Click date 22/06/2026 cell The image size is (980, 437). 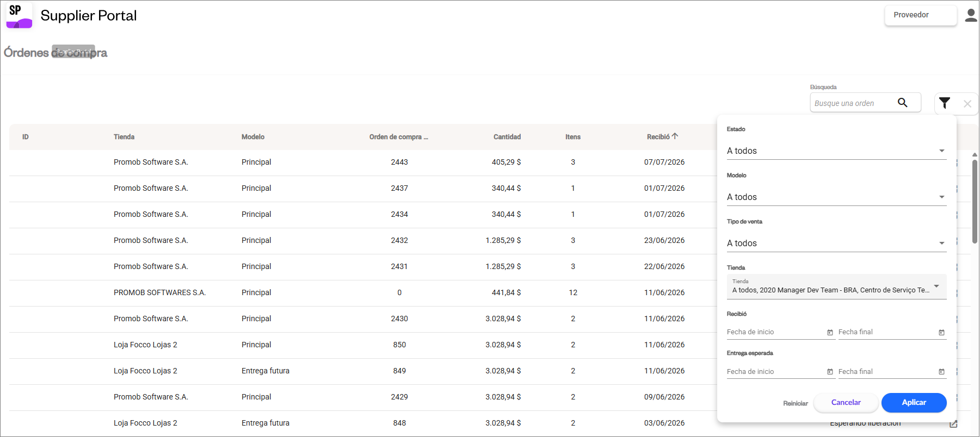click(664, 266)
